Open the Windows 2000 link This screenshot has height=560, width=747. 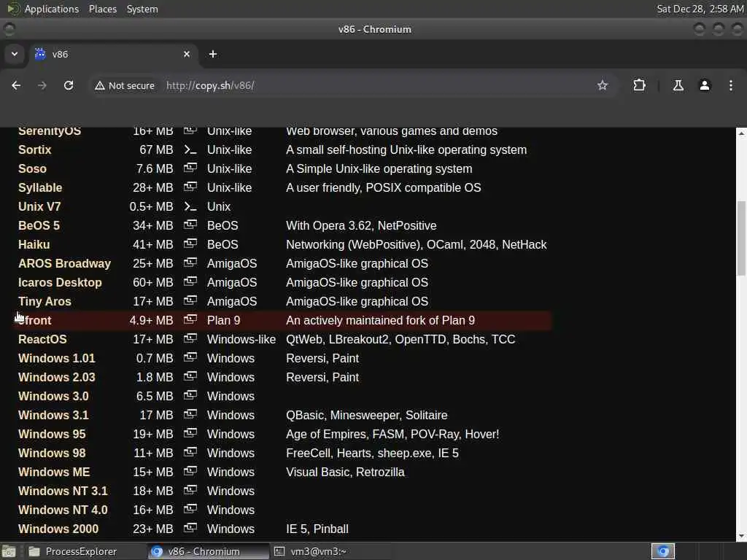pos(58,529)
